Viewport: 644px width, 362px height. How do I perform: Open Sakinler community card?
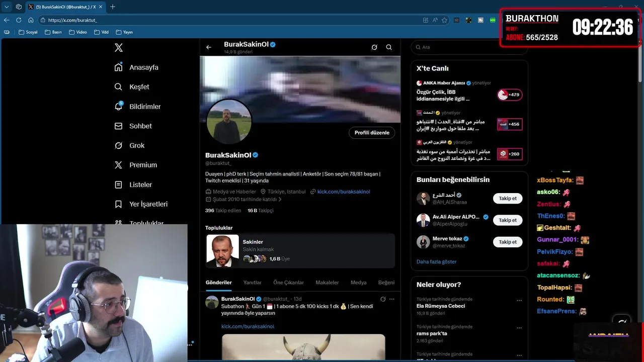click(300, 250)
